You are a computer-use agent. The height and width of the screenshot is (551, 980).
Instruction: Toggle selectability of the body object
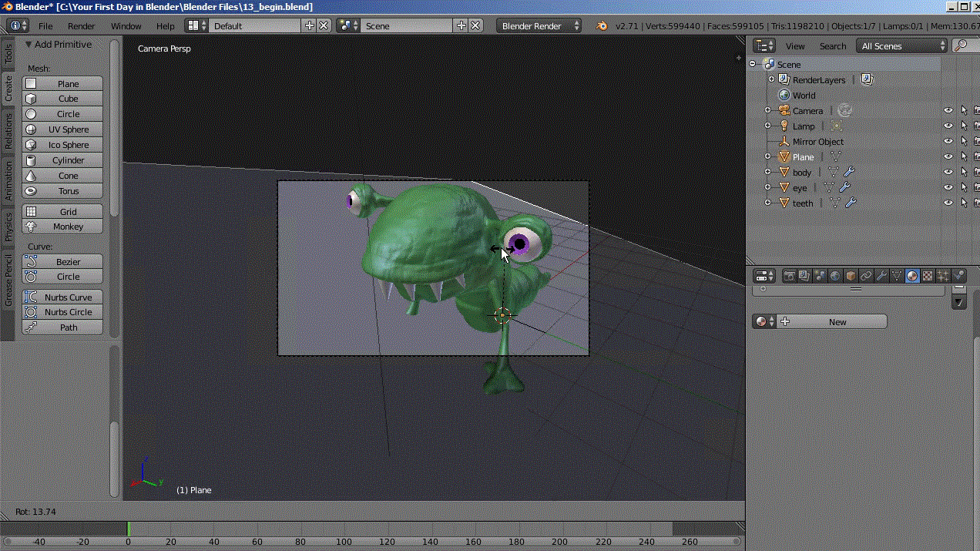(964, 172)
